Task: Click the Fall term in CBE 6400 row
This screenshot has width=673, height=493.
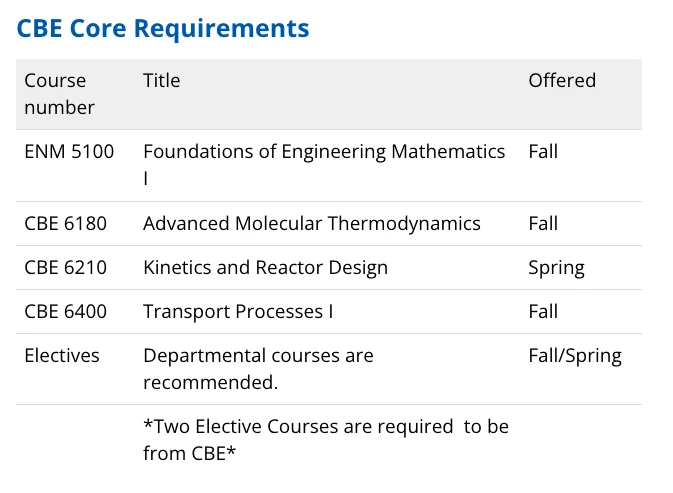Action: click(x=543, y=312)
